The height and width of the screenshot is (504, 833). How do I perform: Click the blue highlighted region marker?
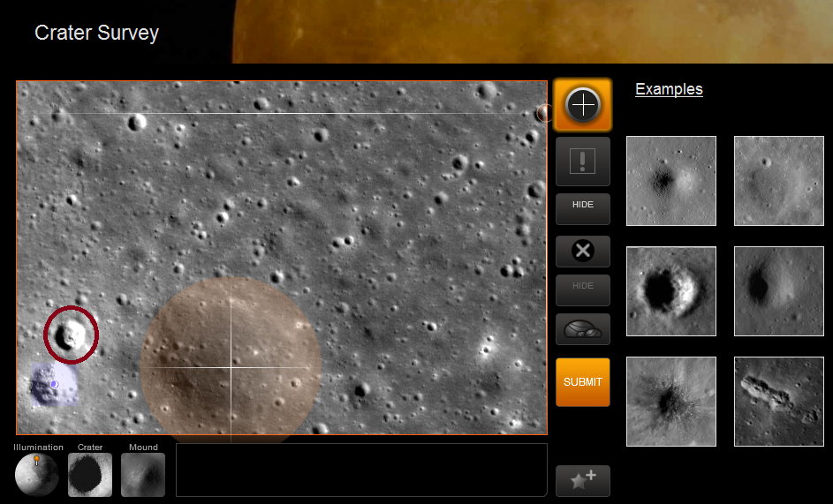[x=51, y=386]
